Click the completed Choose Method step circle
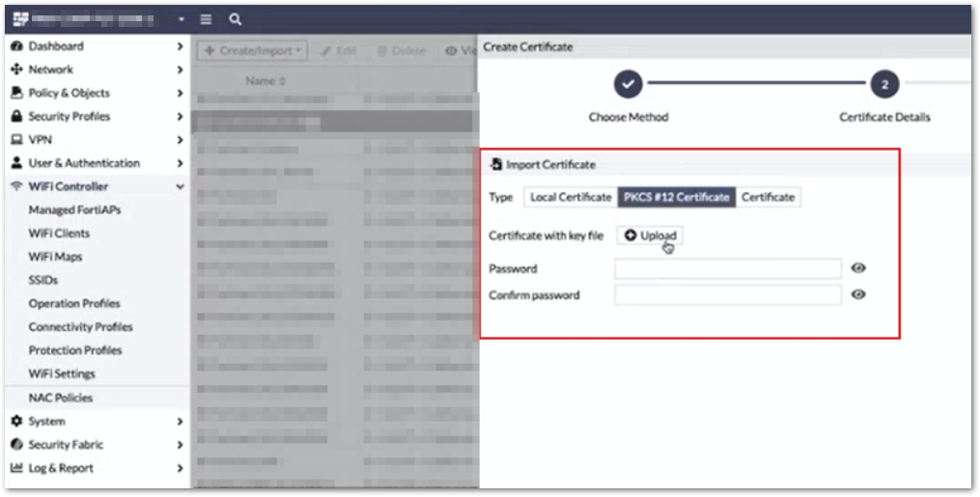The width and height of the screenshot is (980, 497). (629, 84)
